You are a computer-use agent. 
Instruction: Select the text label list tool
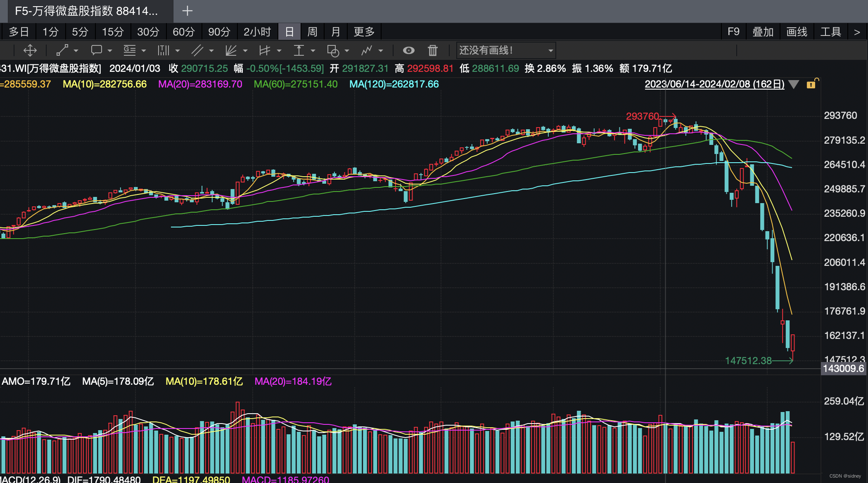(x=130, y=50)
